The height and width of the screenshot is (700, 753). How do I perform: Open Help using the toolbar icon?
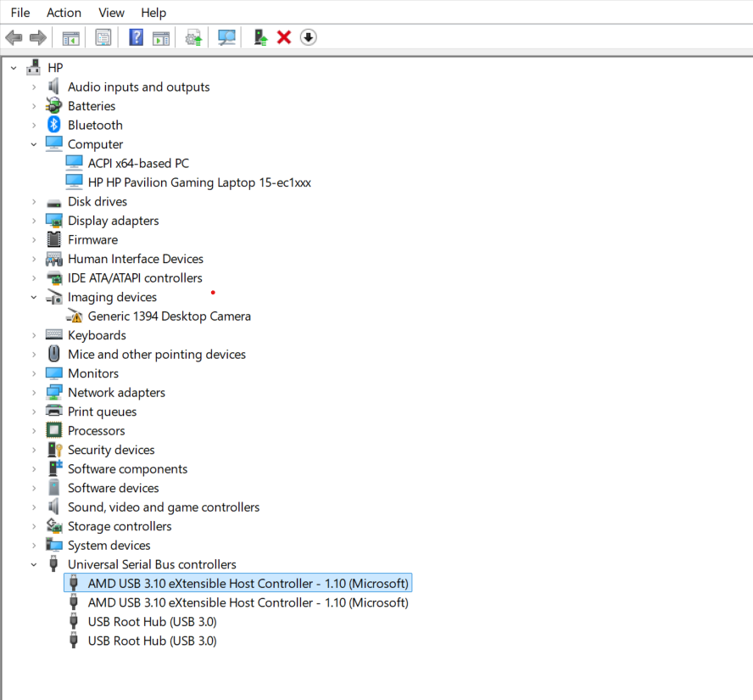[x=136, y=36]
